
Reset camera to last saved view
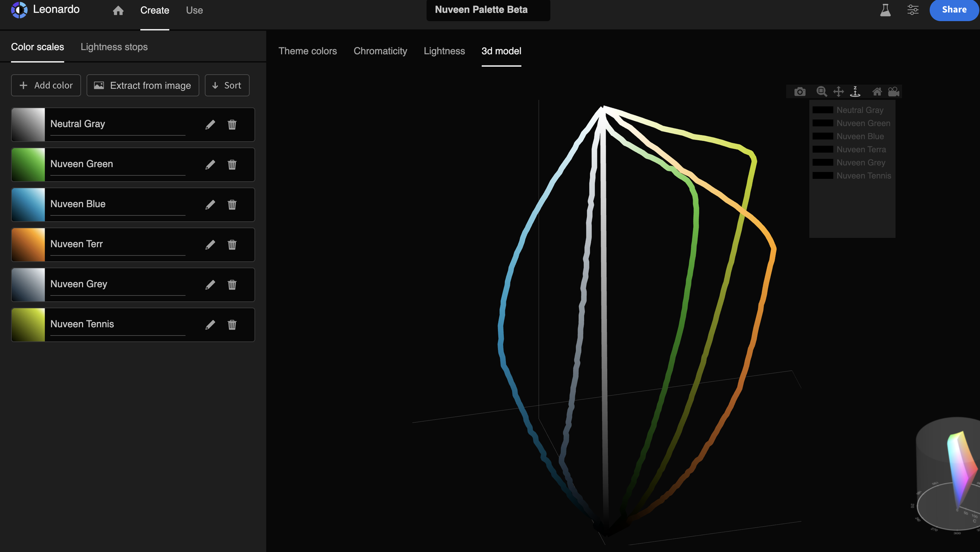pos(893,92)
